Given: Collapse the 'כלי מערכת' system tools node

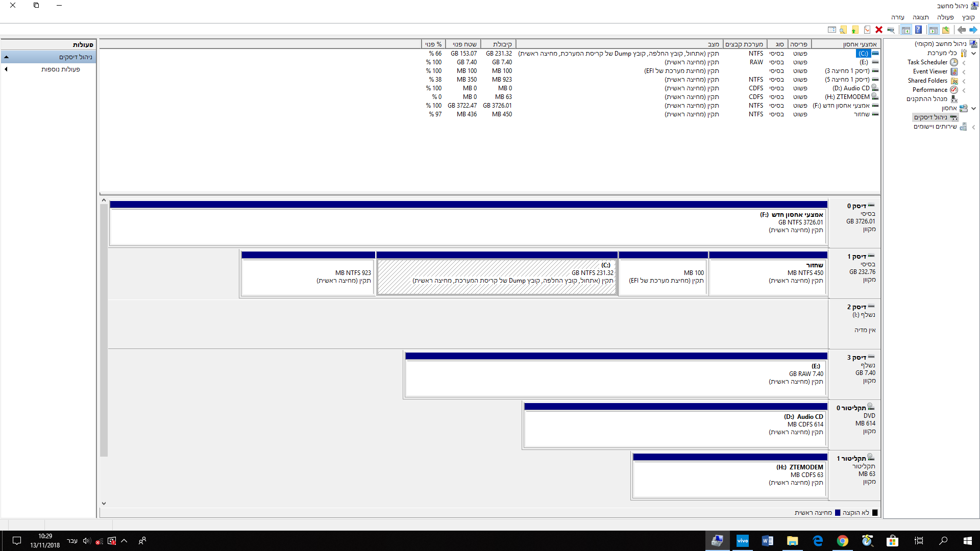Looking at the screenshot, I should [x=974, y=53].
